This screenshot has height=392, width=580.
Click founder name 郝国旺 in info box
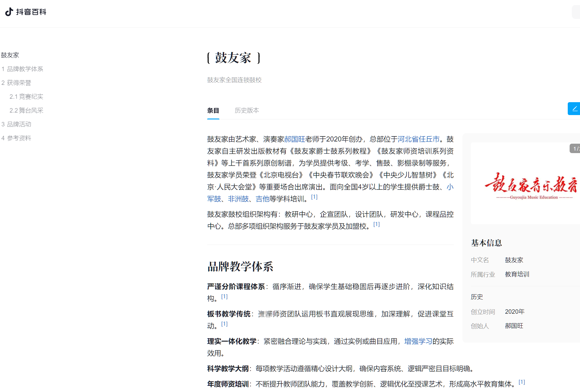tap(514, 326)
